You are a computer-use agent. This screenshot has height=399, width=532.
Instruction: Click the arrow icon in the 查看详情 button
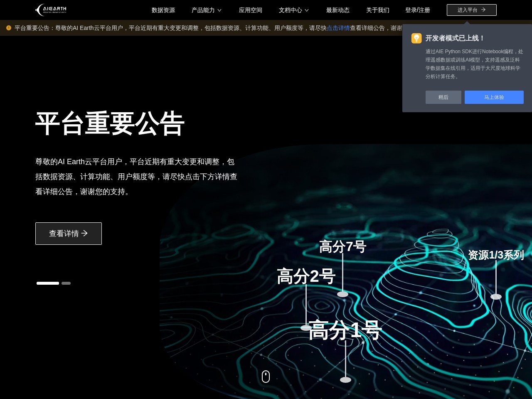tap(84, 234)
